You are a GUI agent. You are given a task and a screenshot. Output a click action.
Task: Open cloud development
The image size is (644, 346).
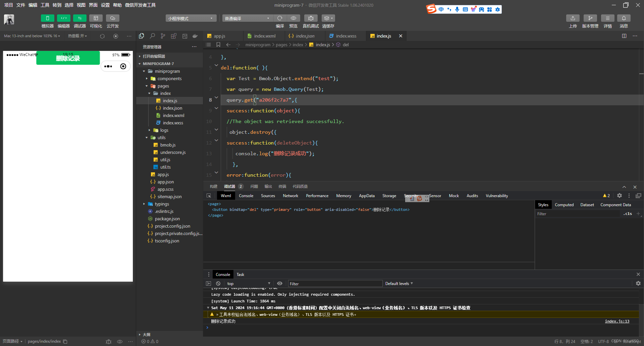pyautogui.click(x=113, y=18)
